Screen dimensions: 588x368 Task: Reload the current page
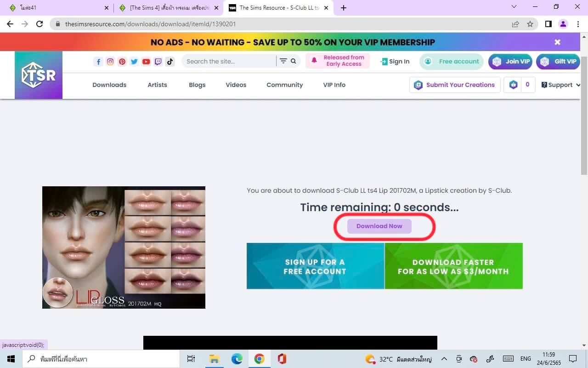click(x=40, y=24)
